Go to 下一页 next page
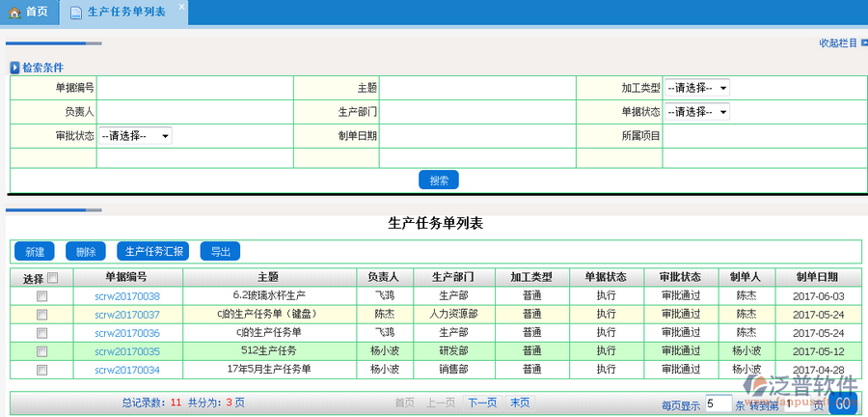Screen dimensions: 868x417 (x=482, y=403)
